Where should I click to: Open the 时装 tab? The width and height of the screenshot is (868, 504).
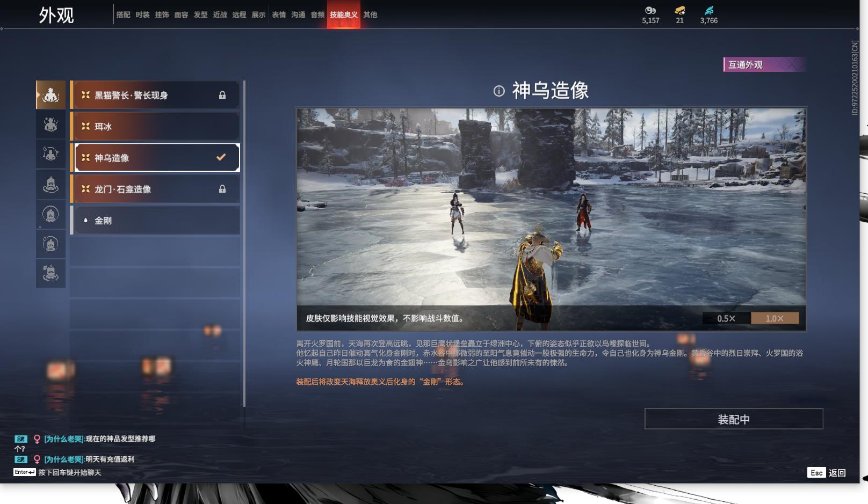tap(143, 15)
